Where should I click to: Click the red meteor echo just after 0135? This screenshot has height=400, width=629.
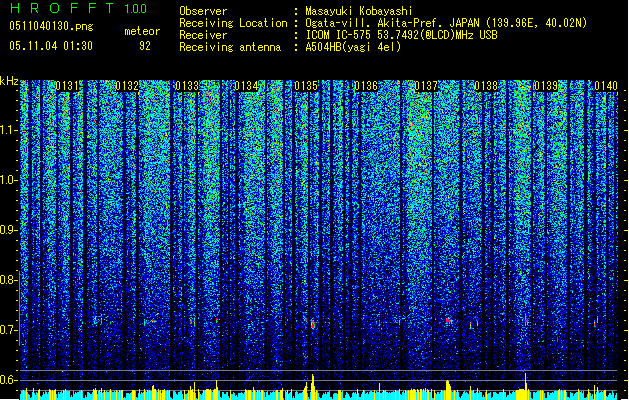pyautogui.click(x=312, y=325)
